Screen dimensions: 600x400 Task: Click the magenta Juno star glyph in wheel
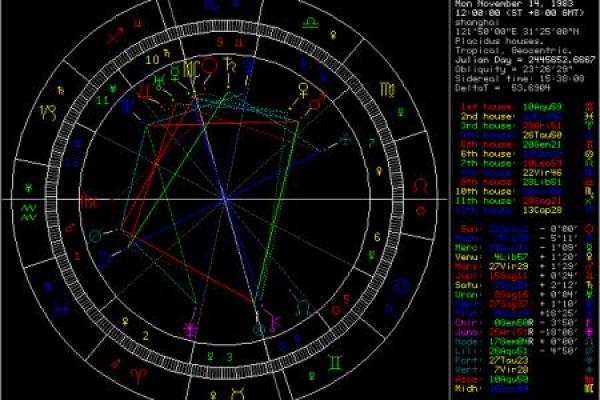(191, 330)
